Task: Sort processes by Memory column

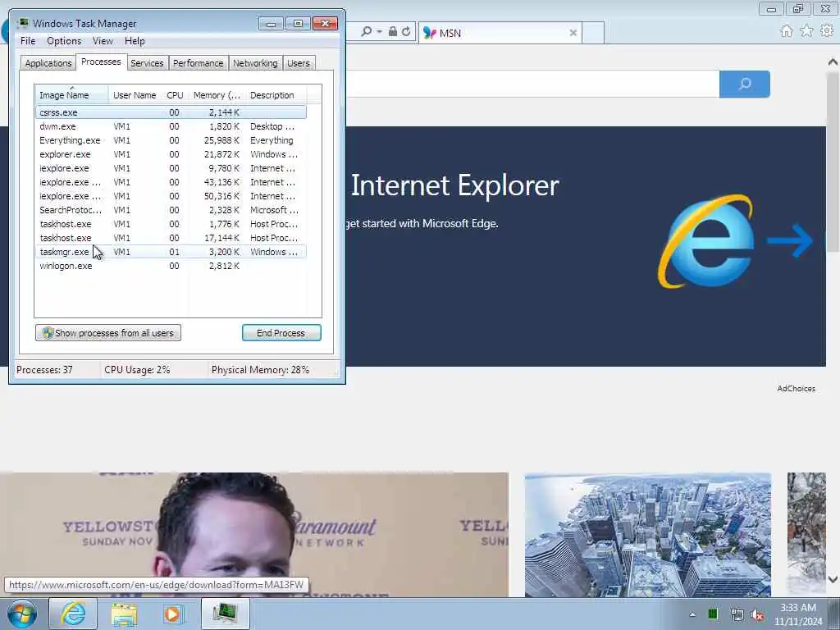Action: (217, 95)
